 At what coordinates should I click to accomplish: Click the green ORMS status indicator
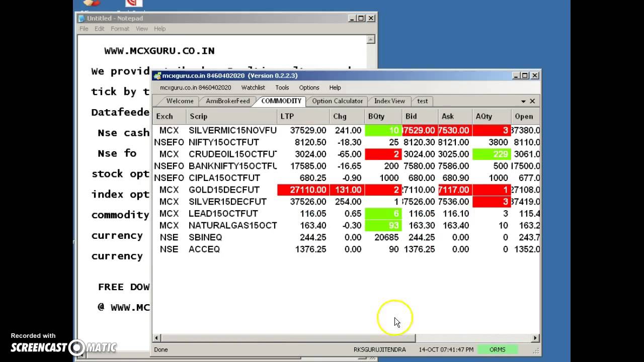497,349
